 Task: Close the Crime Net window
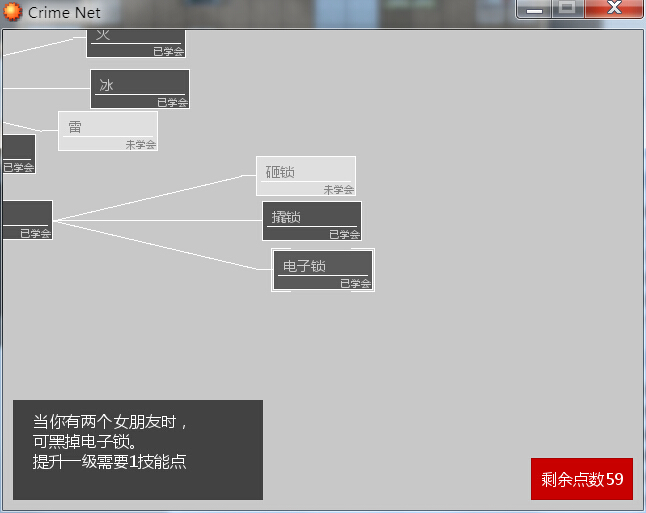[613, 9]
